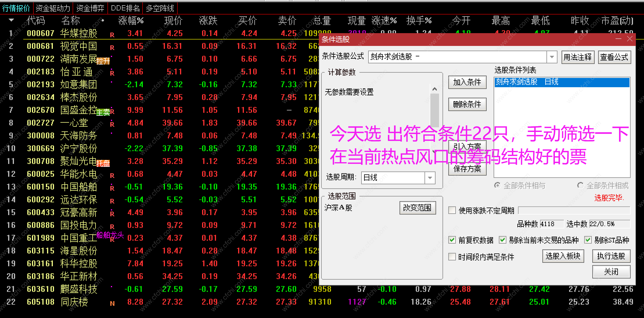Check 时间段内满足条件 option
The height and width of the screenshot is (318, 644).
tap(452, 257)
